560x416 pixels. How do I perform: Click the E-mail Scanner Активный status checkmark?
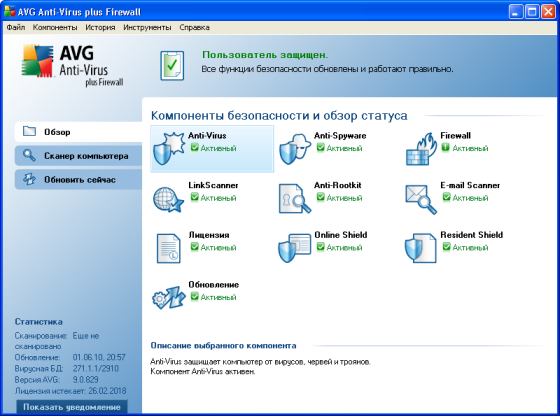pyautogui.click(x=446, y=197)
